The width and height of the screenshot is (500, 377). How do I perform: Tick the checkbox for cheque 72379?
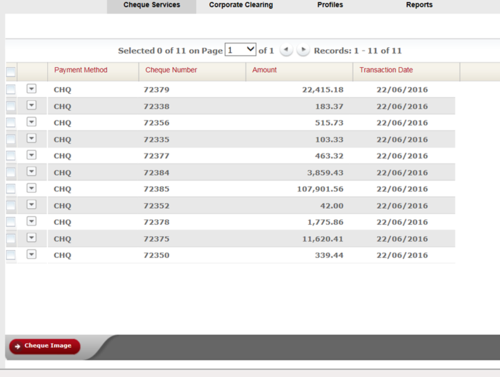coord(11,89)
